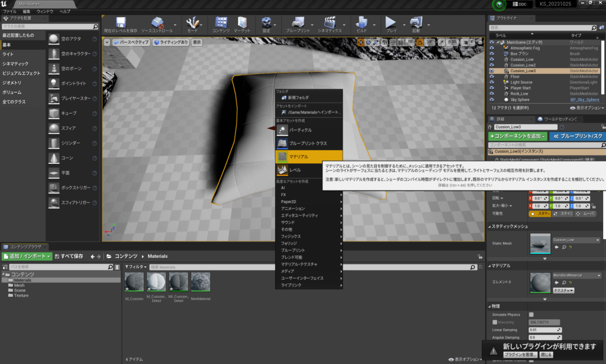Select Sphere Trigger in Place Actors
This screenshot has width=606, height=364.
point(73,202)
